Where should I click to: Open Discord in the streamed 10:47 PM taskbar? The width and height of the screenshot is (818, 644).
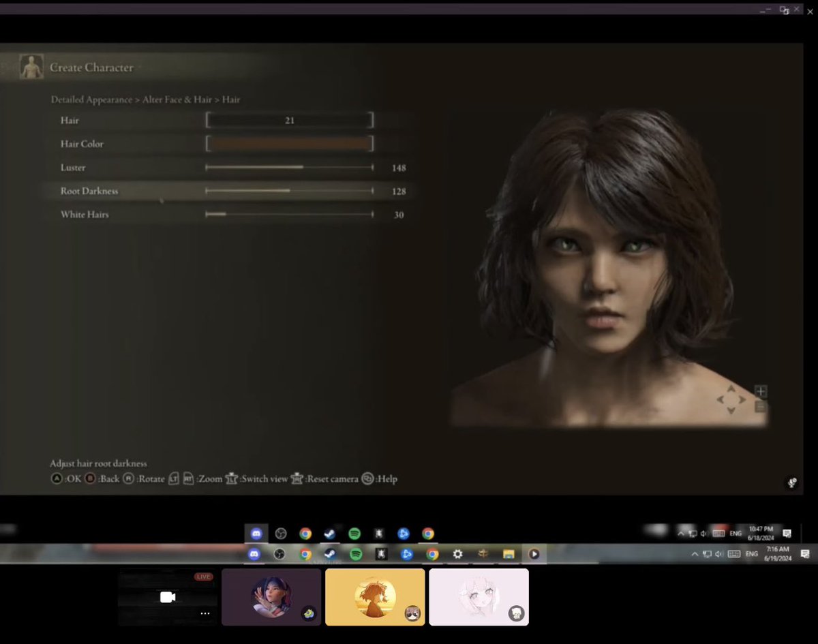click(256, 534)
